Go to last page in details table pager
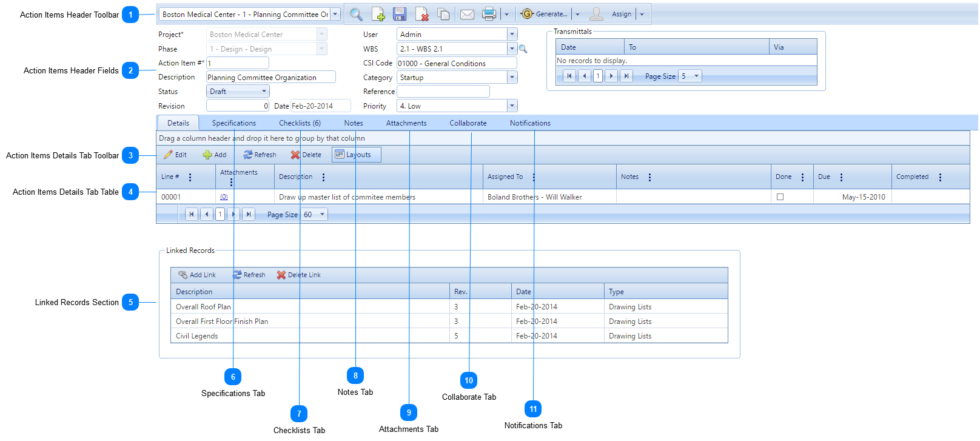The width and height of the screenshot is (980, 441). pos(249,214)
